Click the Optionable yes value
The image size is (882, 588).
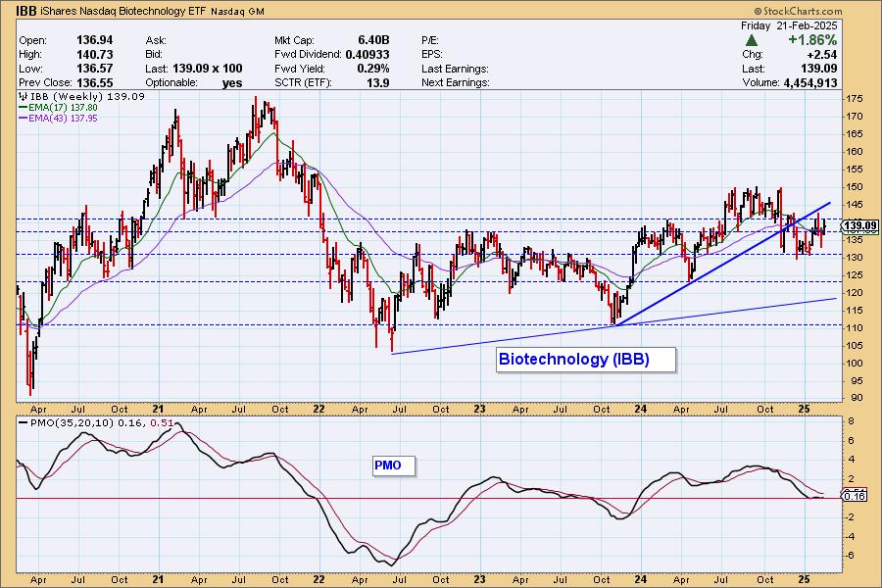point(231,82)
